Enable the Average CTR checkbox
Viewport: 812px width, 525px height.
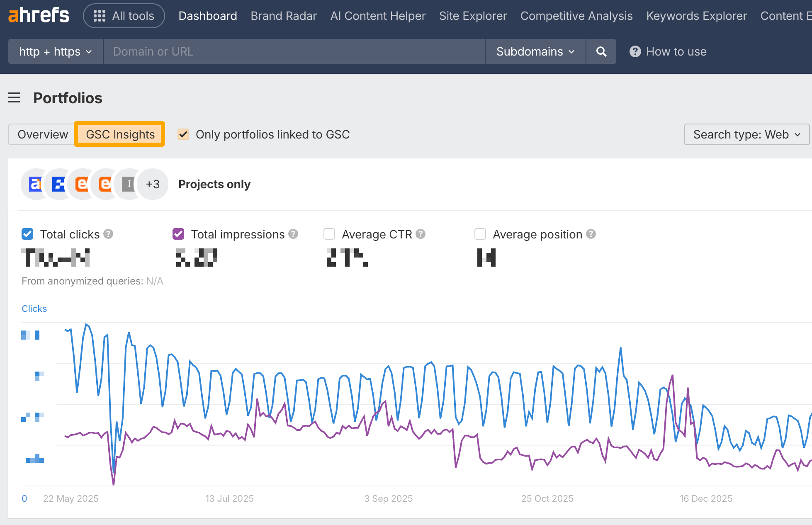pos(329,234)
